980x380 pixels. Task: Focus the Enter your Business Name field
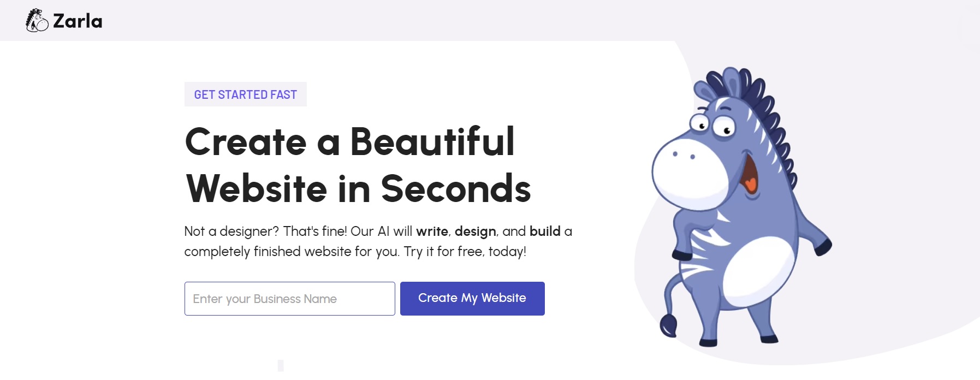[x=290, y=299]
